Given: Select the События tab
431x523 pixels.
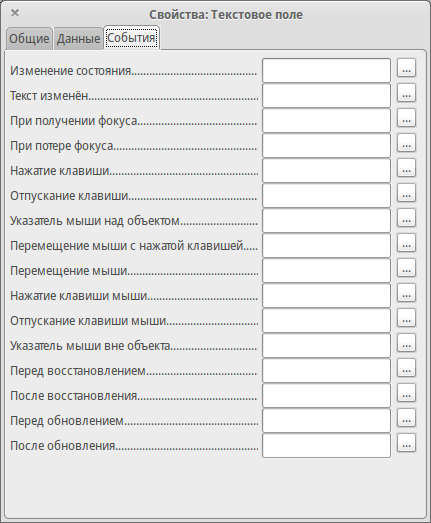Looking at the screenshot, I should [x=131, y=38].
